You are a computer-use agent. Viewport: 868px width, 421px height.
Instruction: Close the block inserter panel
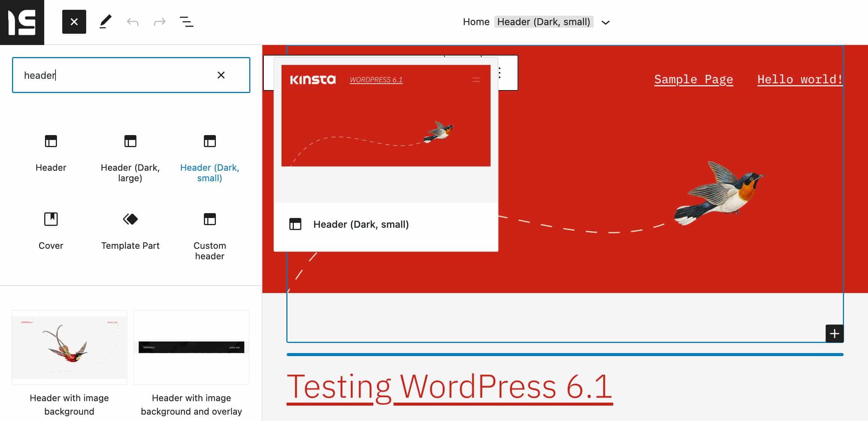pyautogui.click(x=74, y=21)
